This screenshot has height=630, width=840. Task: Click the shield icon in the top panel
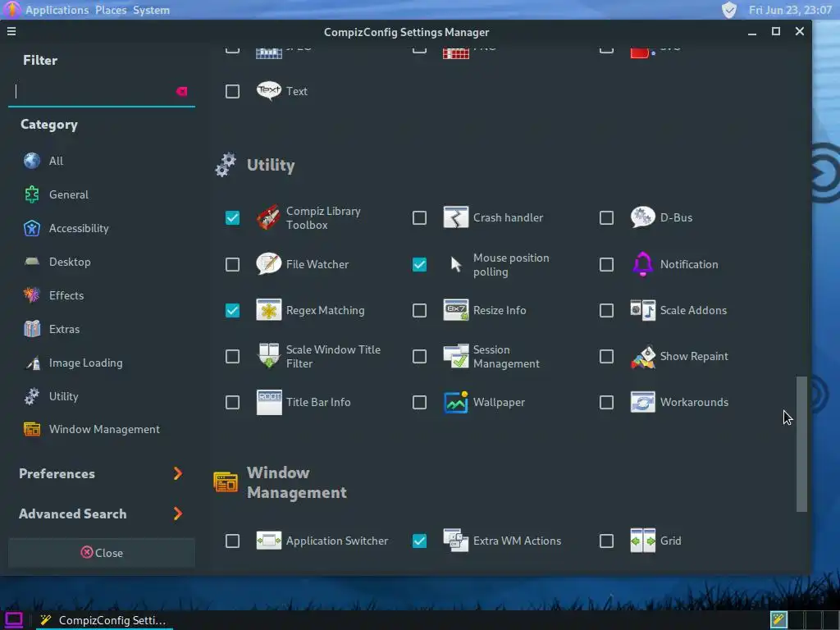pos(728,10)
